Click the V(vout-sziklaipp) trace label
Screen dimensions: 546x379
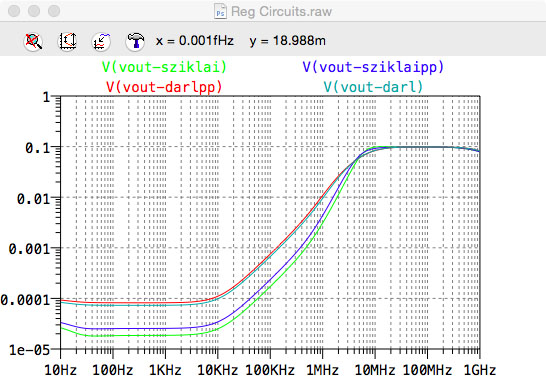click(373, 67)
